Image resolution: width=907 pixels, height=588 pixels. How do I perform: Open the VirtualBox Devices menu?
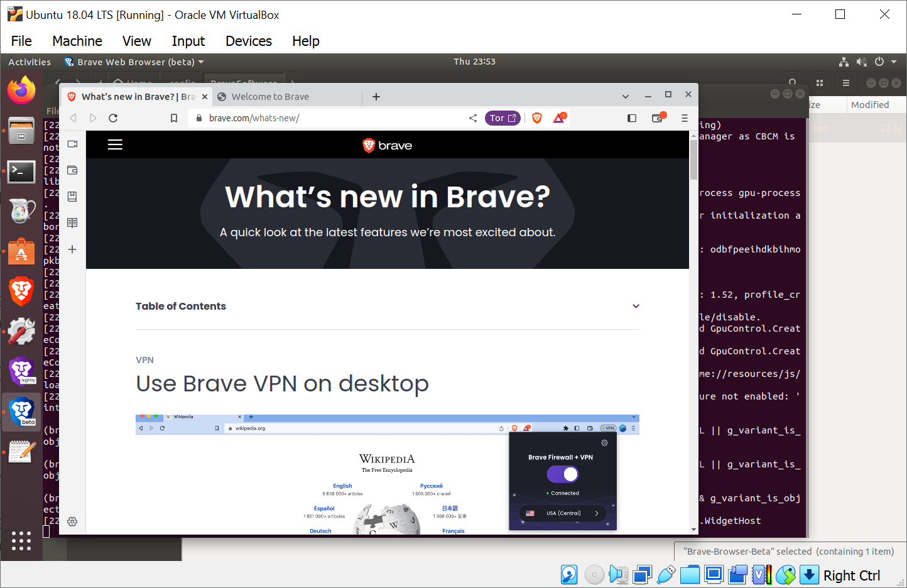point(248,41)
